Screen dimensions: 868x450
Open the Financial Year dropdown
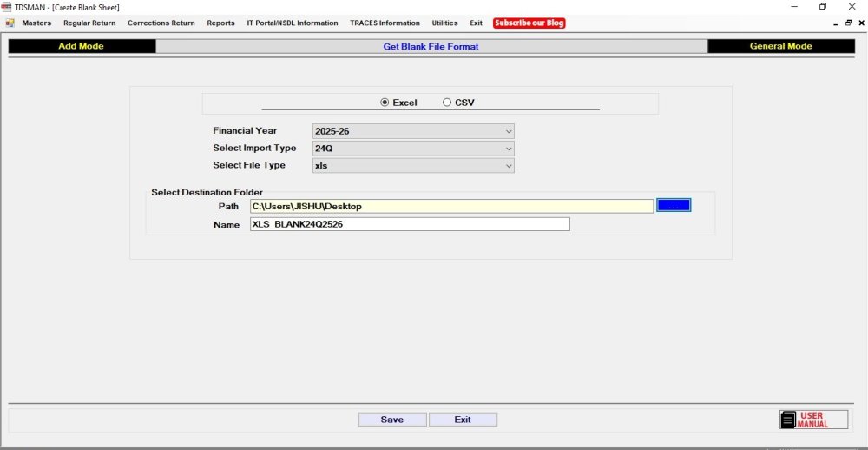(413, 131)
